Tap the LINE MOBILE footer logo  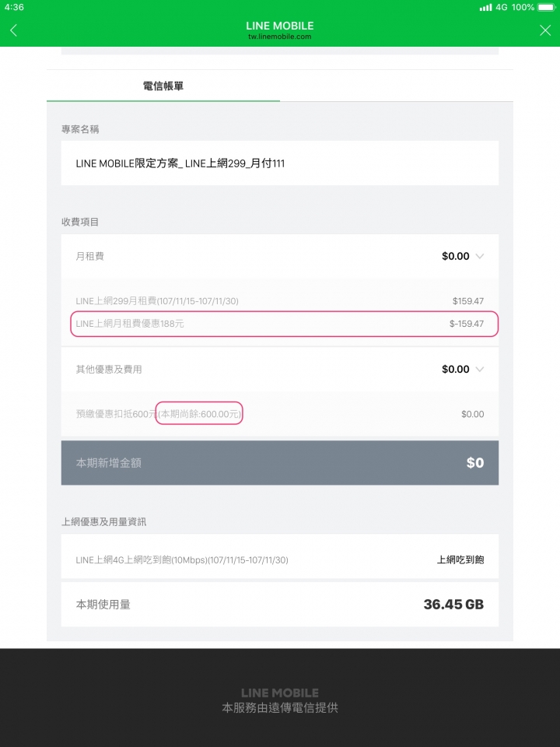coord(280,693)
